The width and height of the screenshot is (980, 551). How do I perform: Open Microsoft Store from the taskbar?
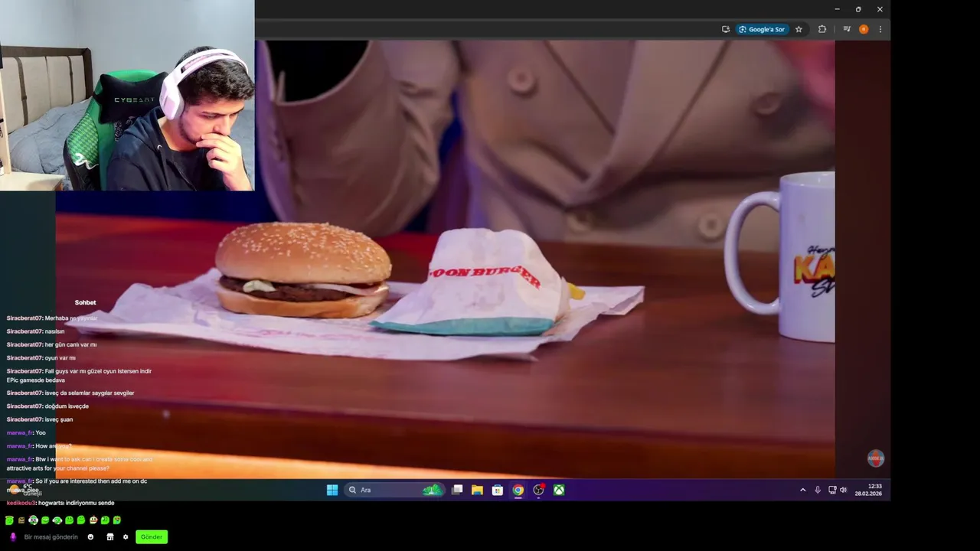tap(498, 490)
